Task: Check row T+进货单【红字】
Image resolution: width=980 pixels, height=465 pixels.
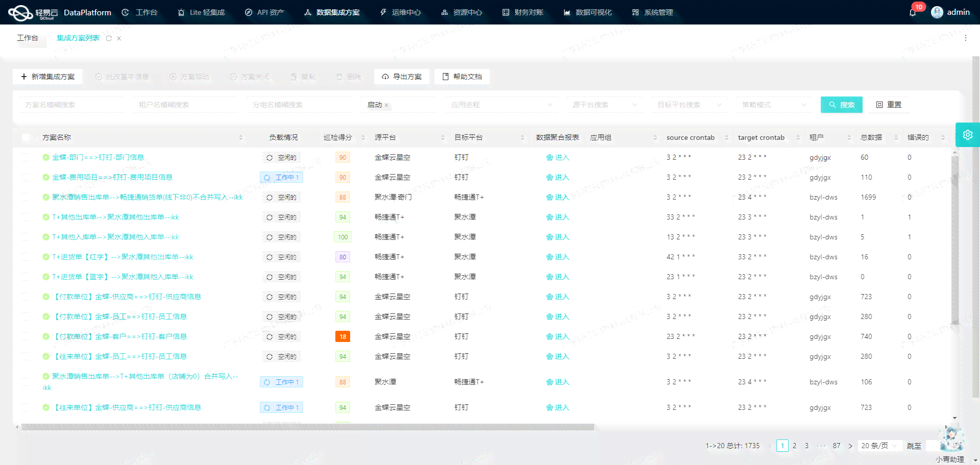Action: (x=26, y=257)
